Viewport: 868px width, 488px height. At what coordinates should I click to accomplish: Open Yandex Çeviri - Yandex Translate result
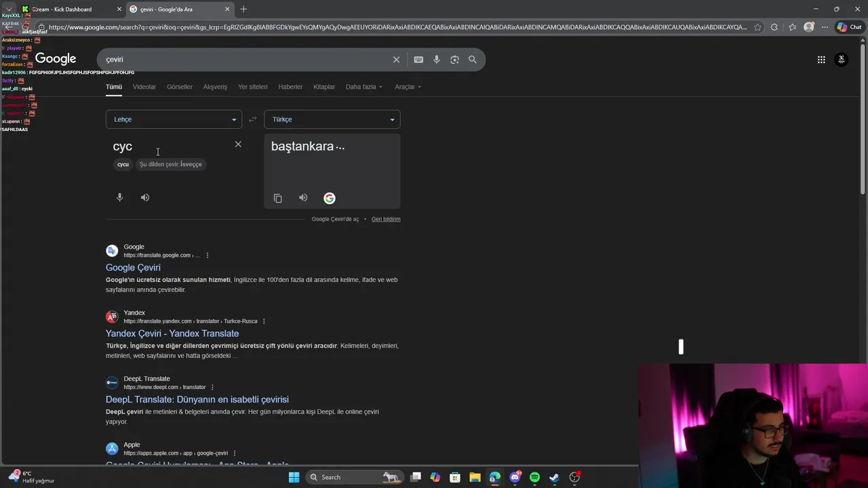click(172, 333)
